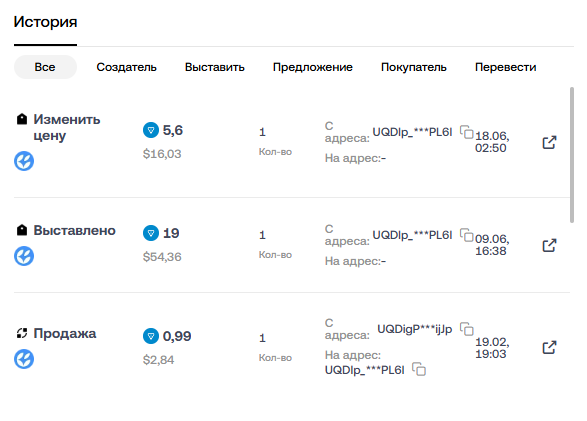The height and width of the screenshot is (421, 587).
Task: Filter history by Выставить
Action: pos(215,67)
